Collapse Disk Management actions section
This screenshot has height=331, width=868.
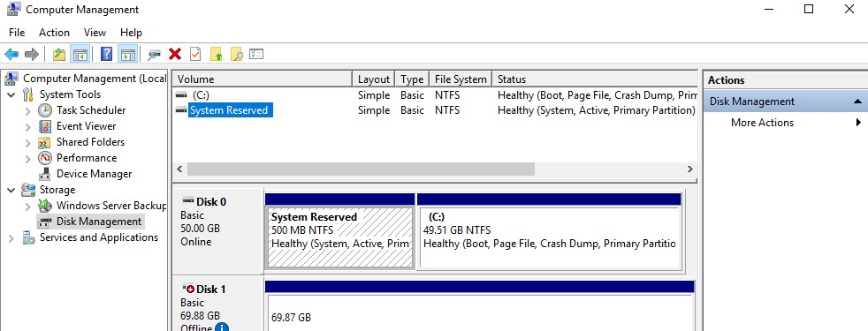coord(857,102)
